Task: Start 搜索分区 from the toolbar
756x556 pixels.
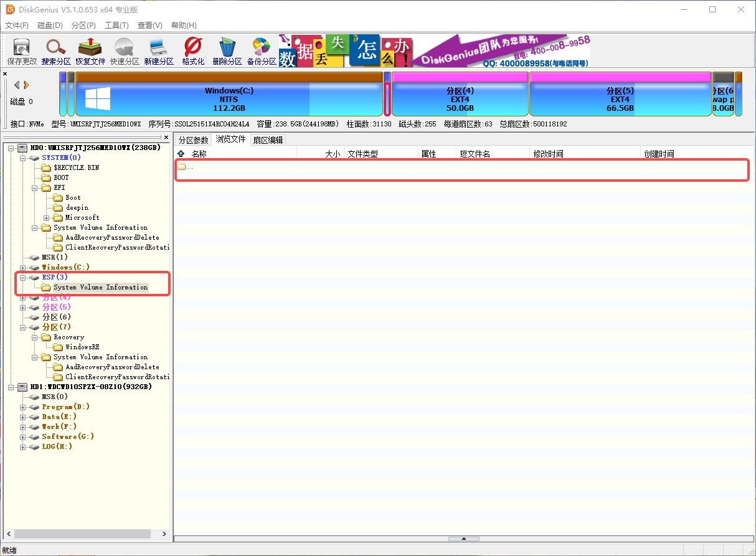Action: pos(56,51)
